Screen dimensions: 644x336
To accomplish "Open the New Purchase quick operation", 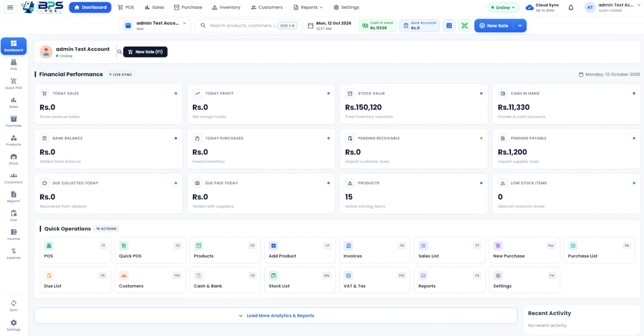I will pyautogui.click(x=524, y=250).
